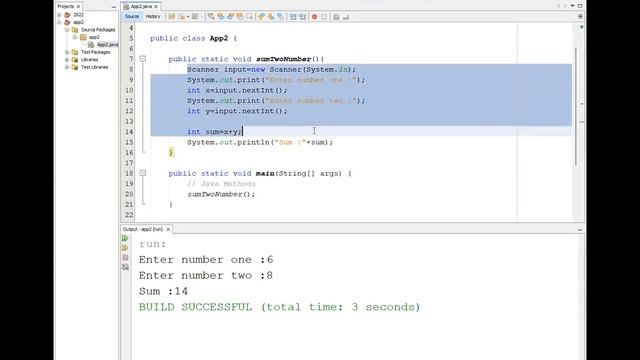This screenshot has height=360, width=640.
Task: Expand the 2022 project node
Action: pos(60,15)
